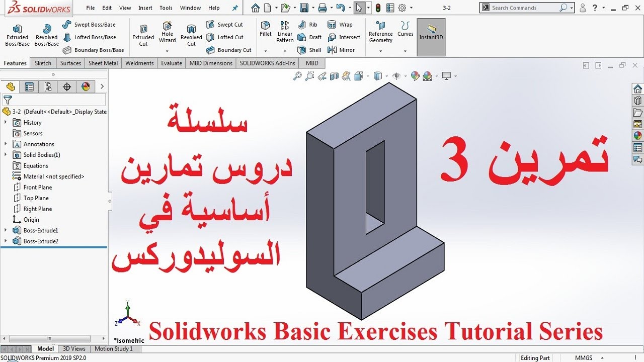Choose the Boundary Cut tool
Image resolution: width=644 pixels, height=362 pixels.
pyautogui.click(x=228, y=50)
